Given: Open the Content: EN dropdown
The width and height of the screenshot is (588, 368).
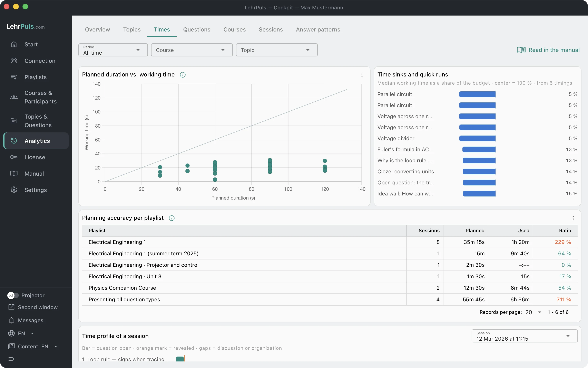Looking at the screenshot, I should (33, 346).
